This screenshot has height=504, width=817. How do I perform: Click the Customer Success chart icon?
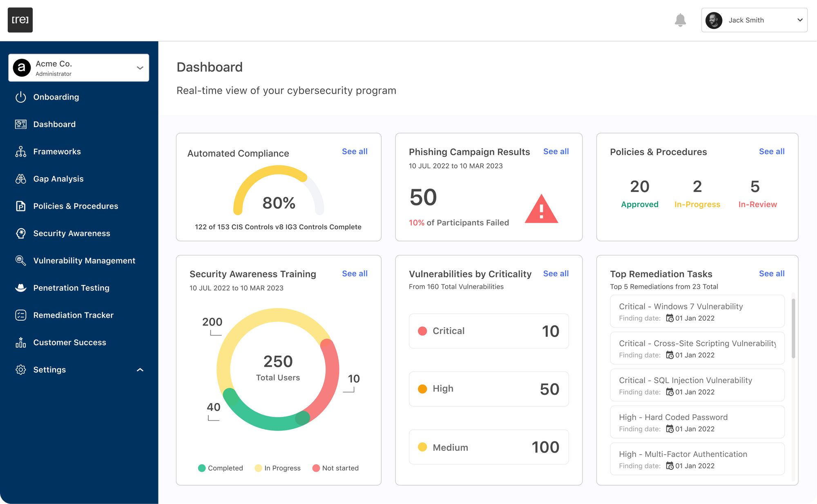[20, 342]
